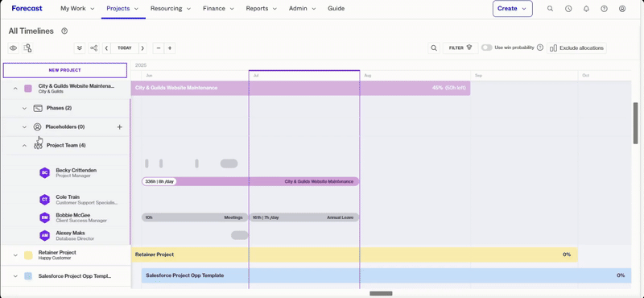Screen dimensions: 644x298
Task: Click the eye view options icon
Action: pyautogui.click(x=14, y=48)
